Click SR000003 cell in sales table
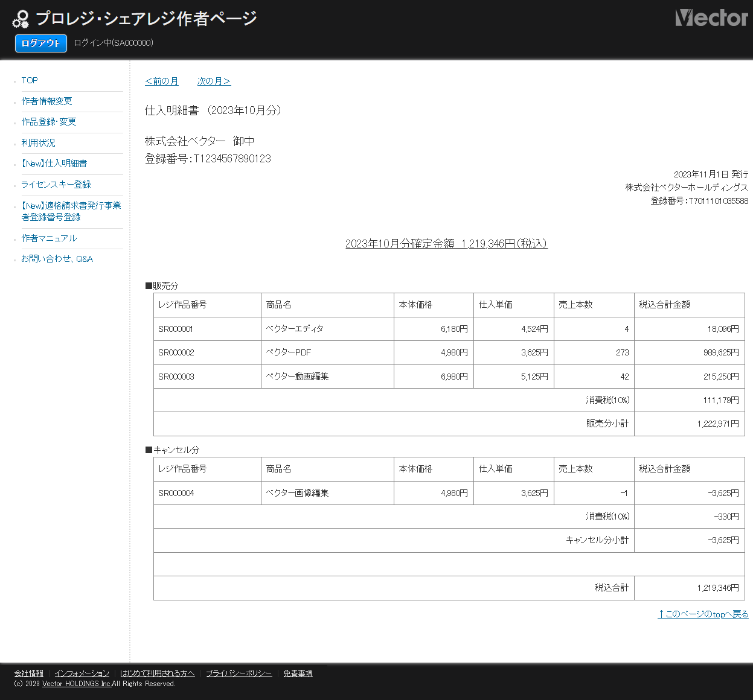Image resolution: width=753 pixels, height=700 pixels. click(207, 377)
